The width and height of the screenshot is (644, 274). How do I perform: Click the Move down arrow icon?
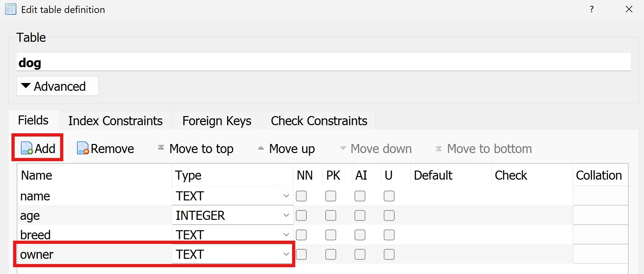[x=343, y=148]
